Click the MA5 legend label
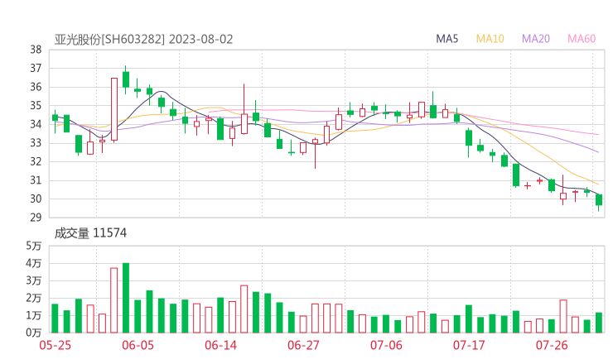 [x=446, y=39]
